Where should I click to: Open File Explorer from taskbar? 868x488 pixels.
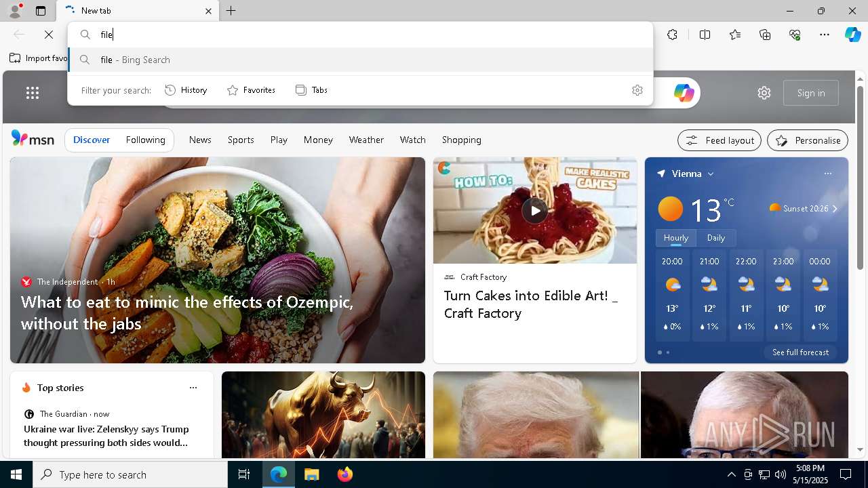311,474
